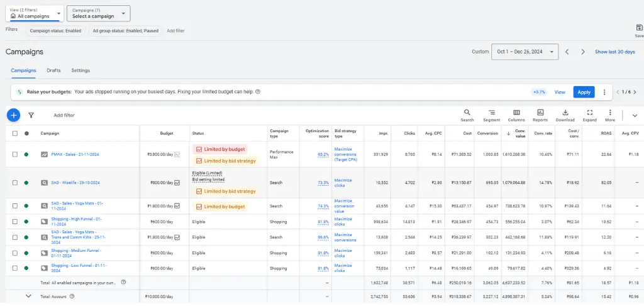Viewport: 644px width, 306px height.
Task: Go to next recommendation card
Action: coord(635,92)
